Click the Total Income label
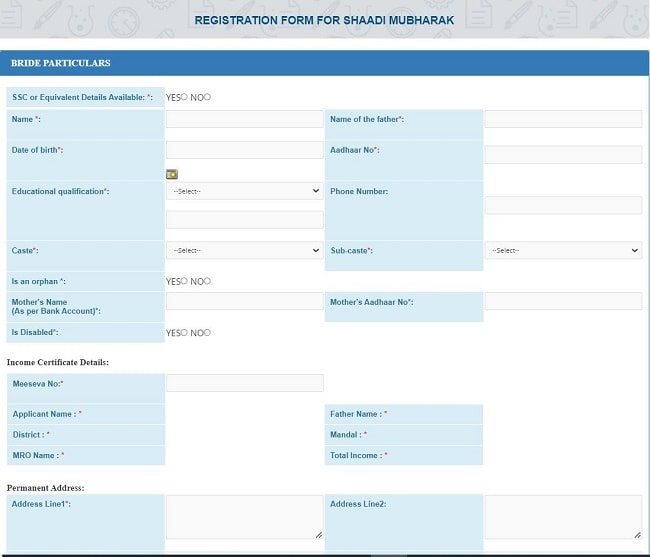Image resolution: width=650 pixels, height=557 pixels. coord(359,455)
